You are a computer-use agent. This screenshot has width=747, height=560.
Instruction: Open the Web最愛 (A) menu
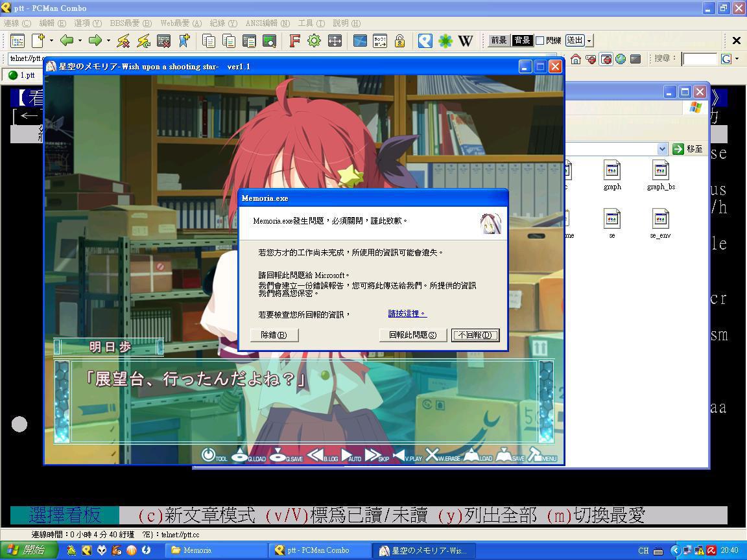(181, 23)
